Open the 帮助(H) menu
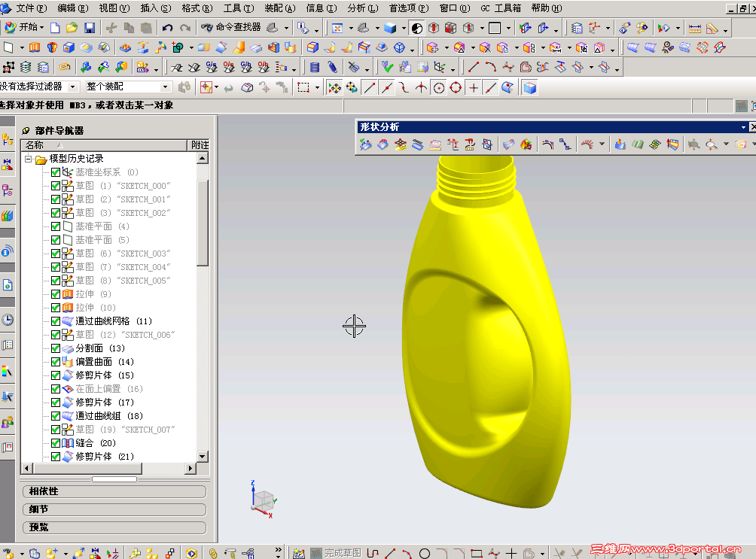Image resolution: width=756 pixels, height=559 pixels. pos(546,8)
